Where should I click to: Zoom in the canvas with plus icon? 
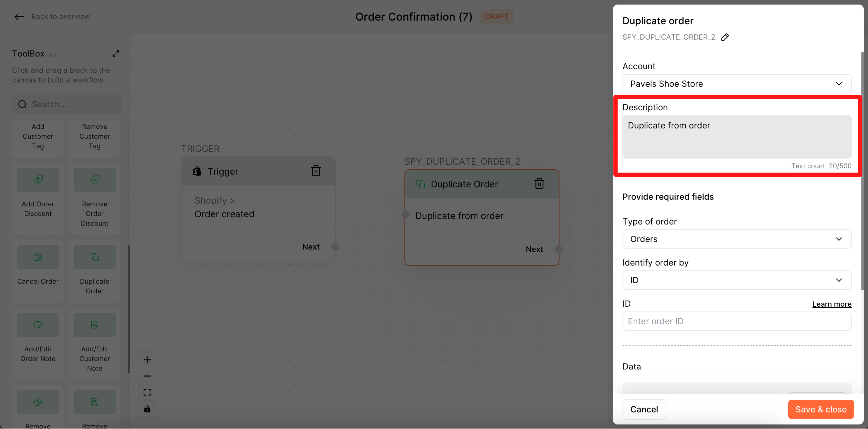coord(147,360)
